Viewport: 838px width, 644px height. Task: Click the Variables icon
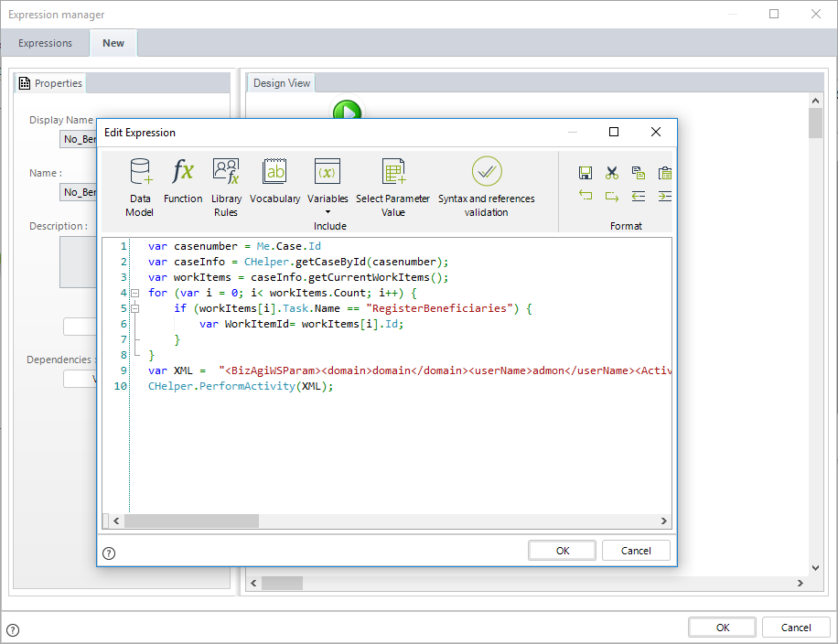coord(328,172)
